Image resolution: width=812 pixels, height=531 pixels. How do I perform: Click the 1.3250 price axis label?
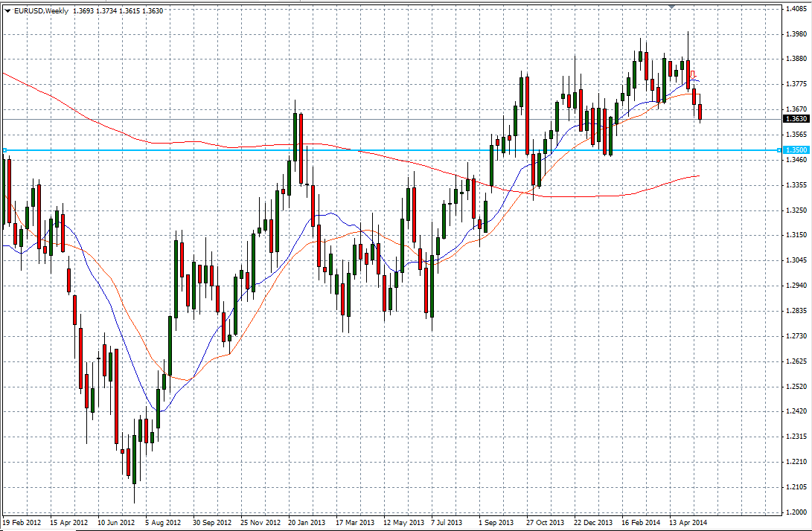coord(796,210)
